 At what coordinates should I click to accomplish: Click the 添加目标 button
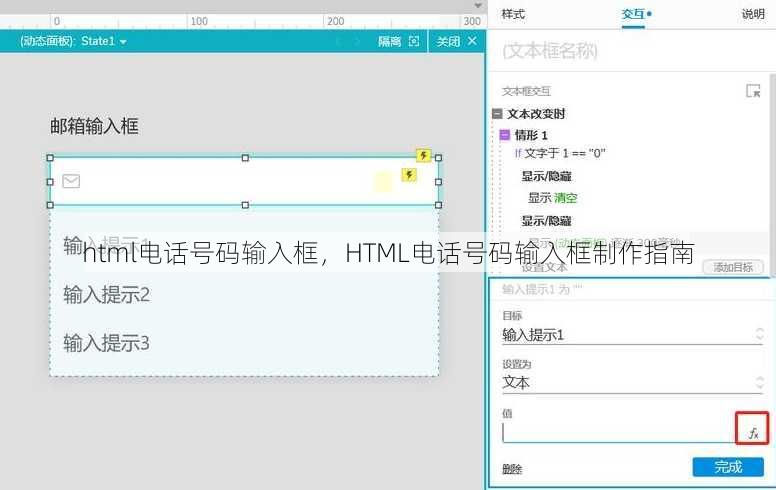pyautogui.click(x=733, y=267)
